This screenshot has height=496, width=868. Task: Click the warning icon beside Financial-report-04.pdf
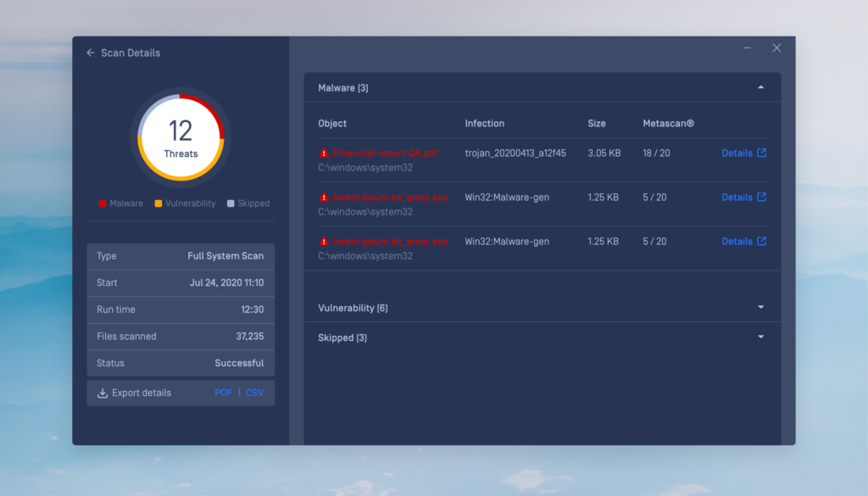pos(324,153)
